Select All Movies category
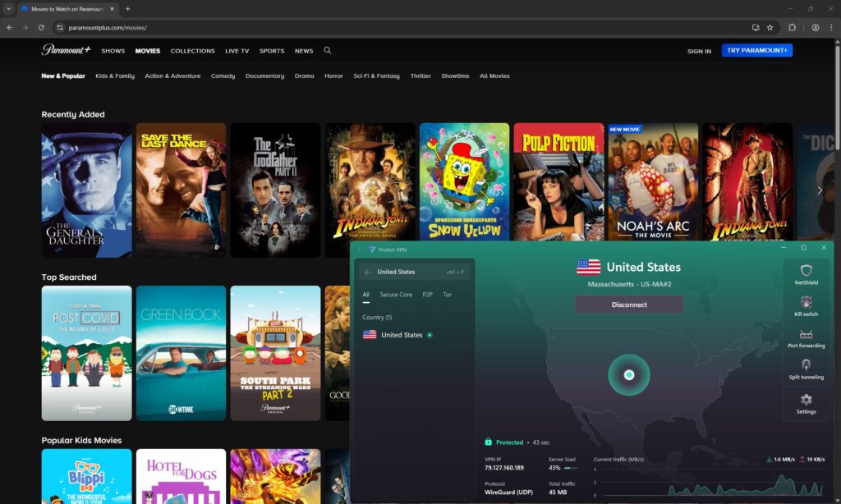 click(x=494, y=76)
